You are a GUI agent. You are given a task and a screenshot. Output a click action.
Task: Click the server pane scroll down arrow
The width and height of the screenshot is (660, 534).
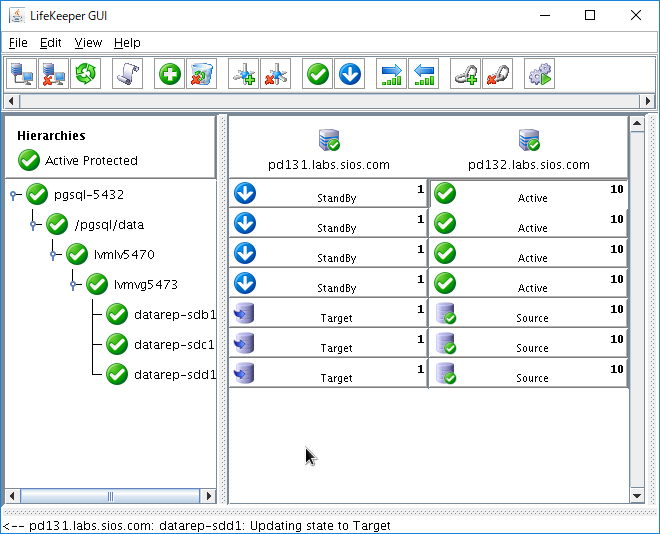[x=637, y=496]
